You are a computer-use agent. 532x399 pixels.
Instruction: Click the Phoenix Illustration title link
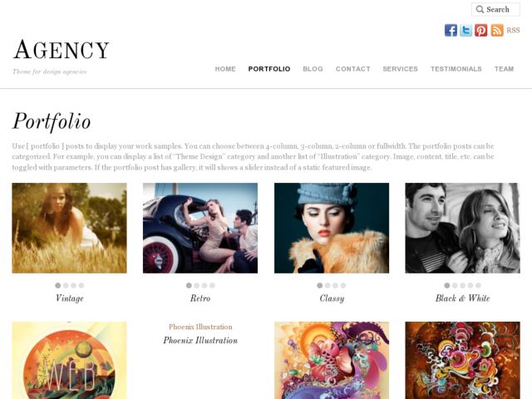200,340
